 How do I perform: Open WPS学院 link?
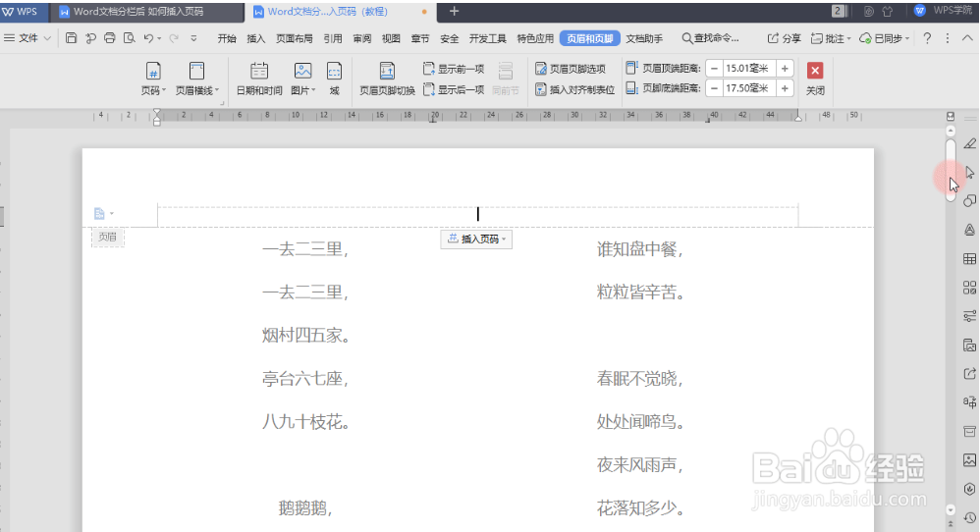coord(944,11)
